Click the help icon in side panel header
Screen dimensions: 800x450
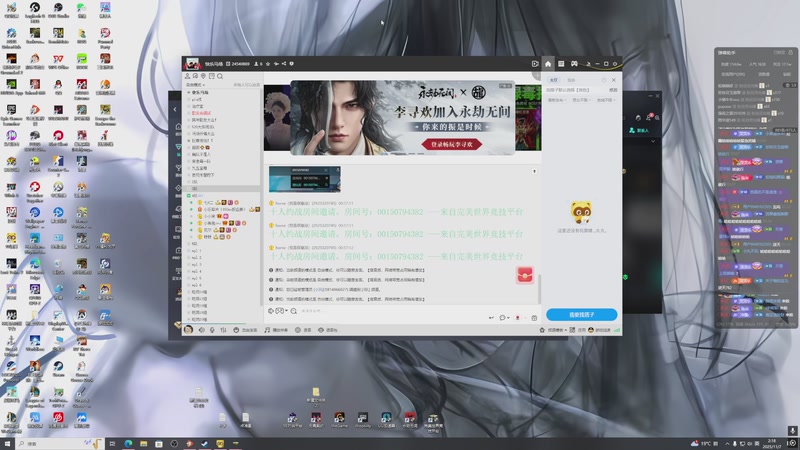pos(604,80)
